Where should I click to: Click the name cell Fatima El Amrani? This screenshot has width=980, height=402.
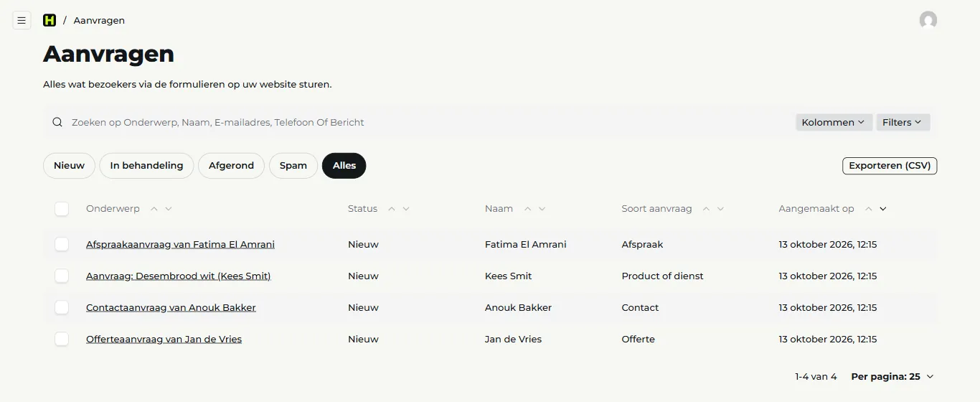coord(525,244)
